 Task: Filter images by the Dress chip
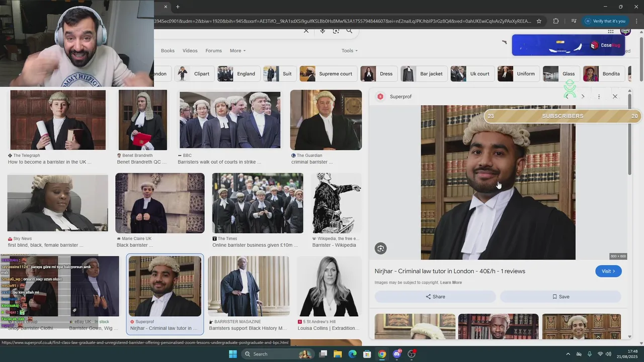pos(378,74)
